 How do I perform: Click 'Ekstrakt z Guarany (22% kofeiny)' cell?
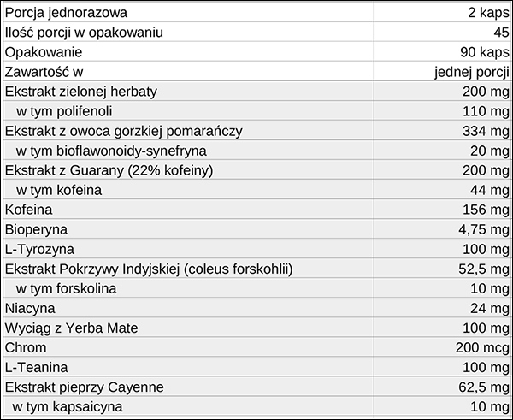pyautogui.click(x=109, y=170)
